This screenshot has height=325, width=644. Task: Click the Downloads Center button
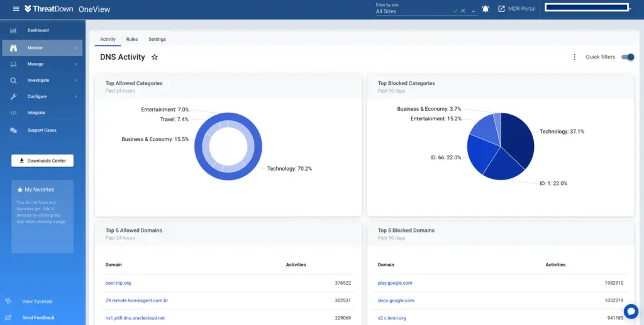42,161
